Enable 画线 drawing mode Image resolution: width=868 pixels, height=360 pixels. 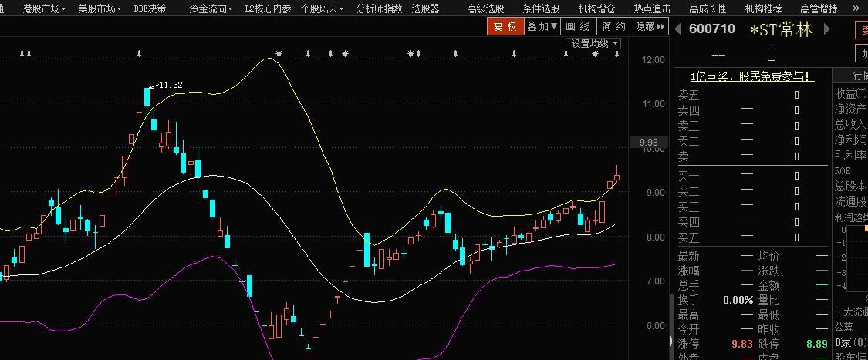578,26
